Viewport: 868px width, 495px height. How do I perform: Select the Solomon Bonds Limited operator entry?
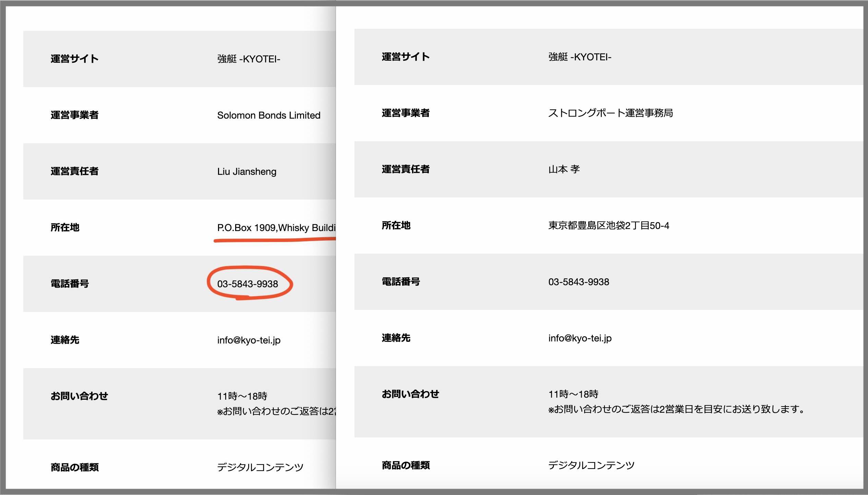(269, 115)
